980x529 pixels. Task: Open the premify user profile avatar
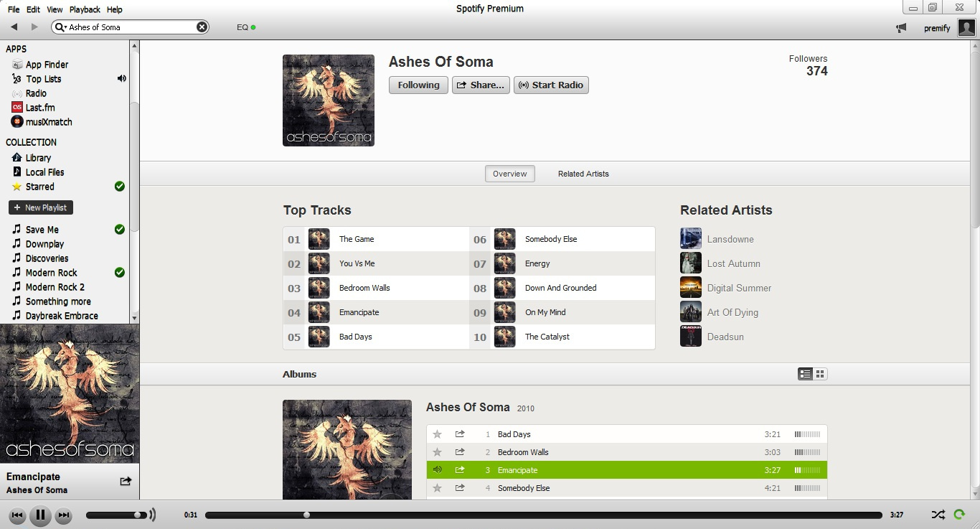coord(966,28)
